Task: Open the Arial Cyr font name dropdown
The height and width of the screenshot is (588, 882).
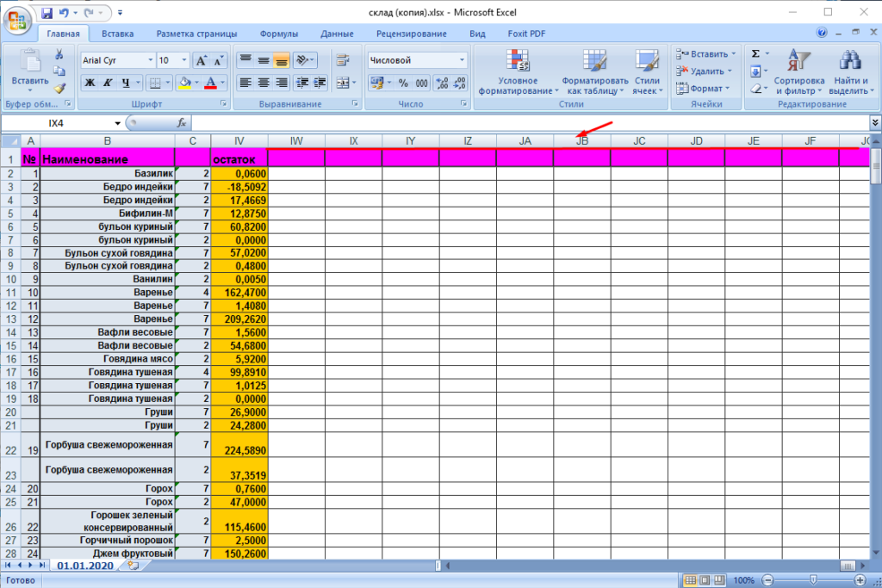Action: coord(151,60)
